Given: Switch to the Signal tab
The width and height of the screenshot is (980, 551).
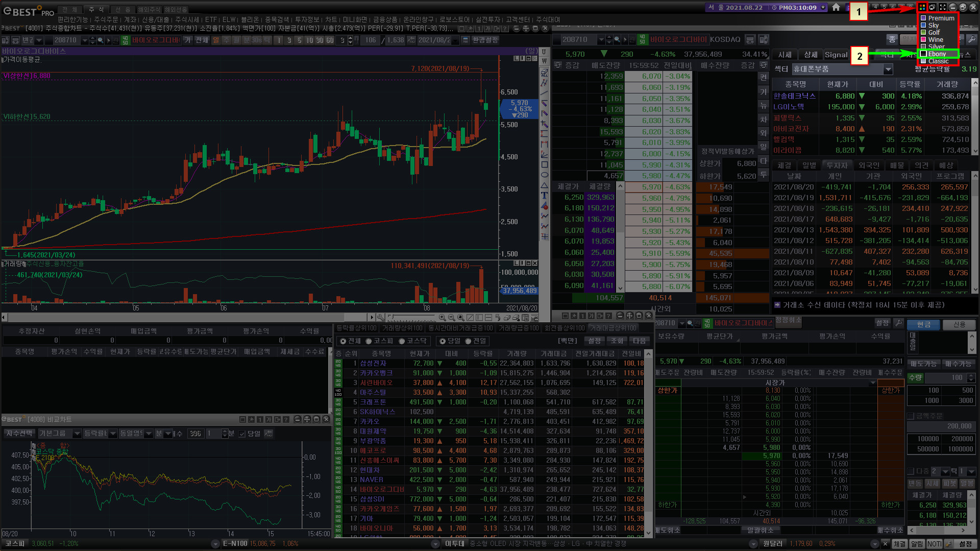Looking at the screenshot, I should click(x=836, y=55).
